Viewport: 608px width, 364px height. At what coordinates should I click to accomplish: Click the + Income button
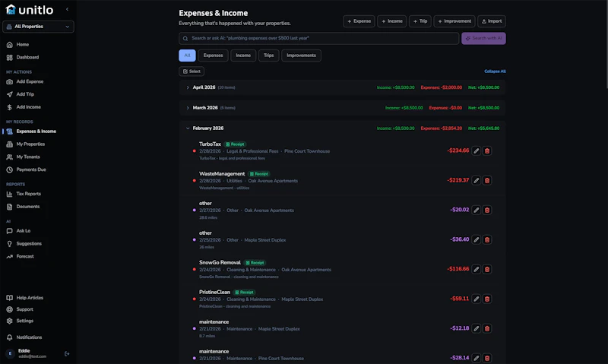click(x=391, y=21)
